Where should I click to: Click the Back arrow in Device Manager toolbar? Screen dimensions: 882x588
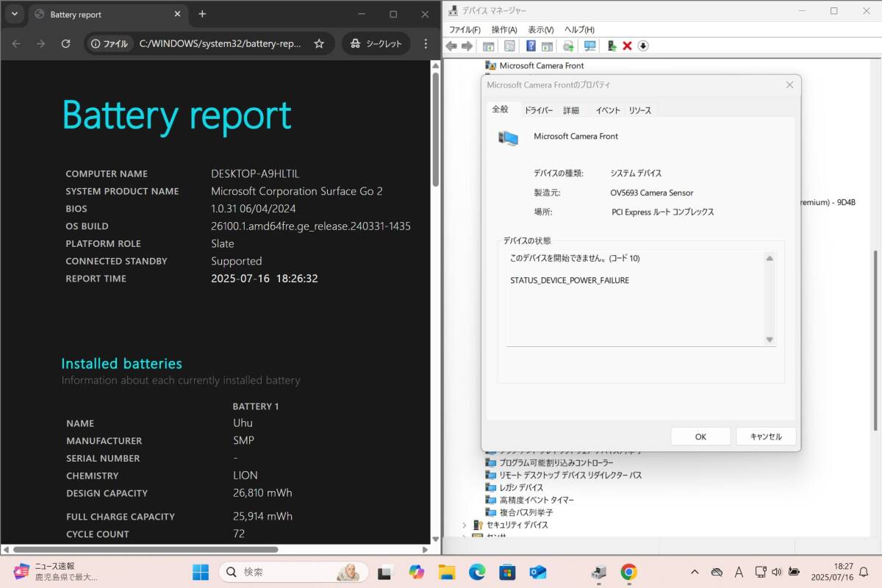pyautogui.click(x=451, y=46)
